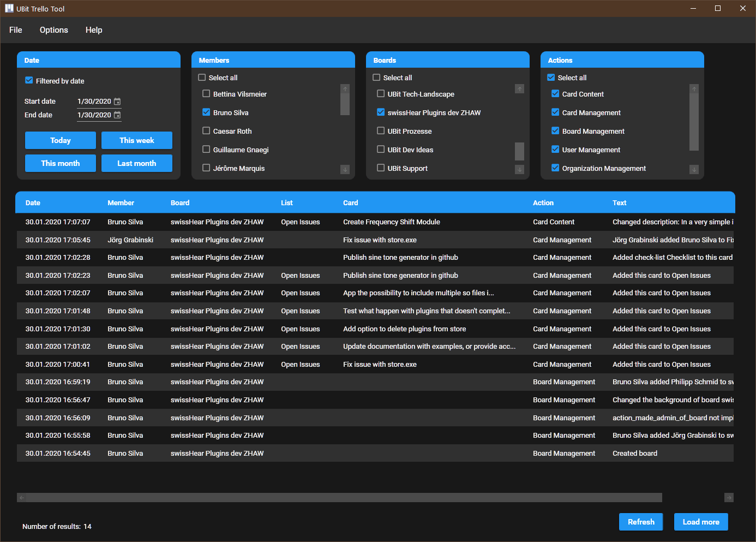Click Boards list scroll down arrow
This screenshot has width=756, height=542.
click(519, 170)
